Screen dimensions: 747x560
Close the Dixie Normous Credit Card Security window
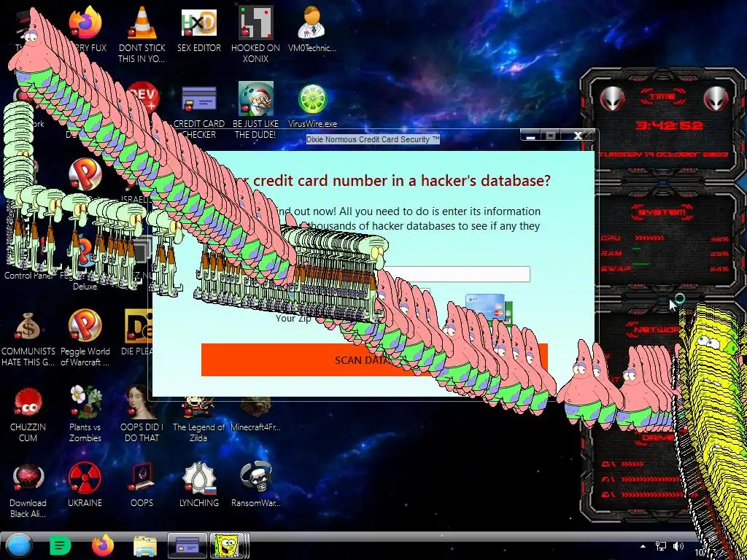[578, 136]
